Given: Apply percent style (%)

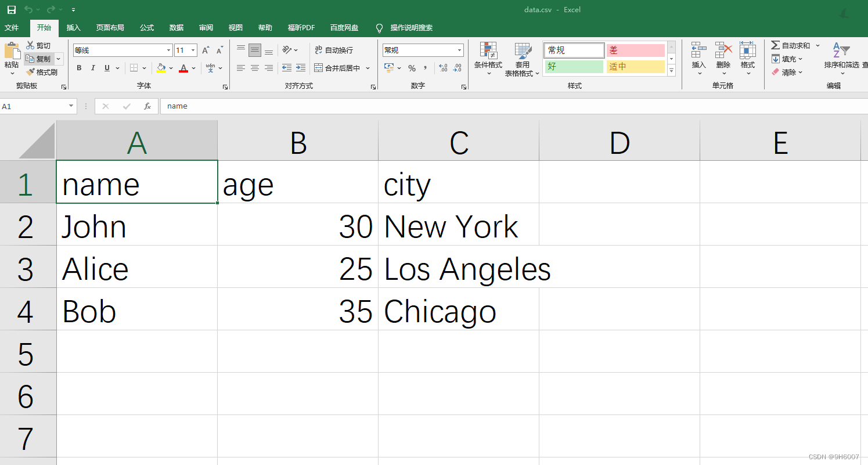Looking at the screenshot, I should (x=412, y=68).
